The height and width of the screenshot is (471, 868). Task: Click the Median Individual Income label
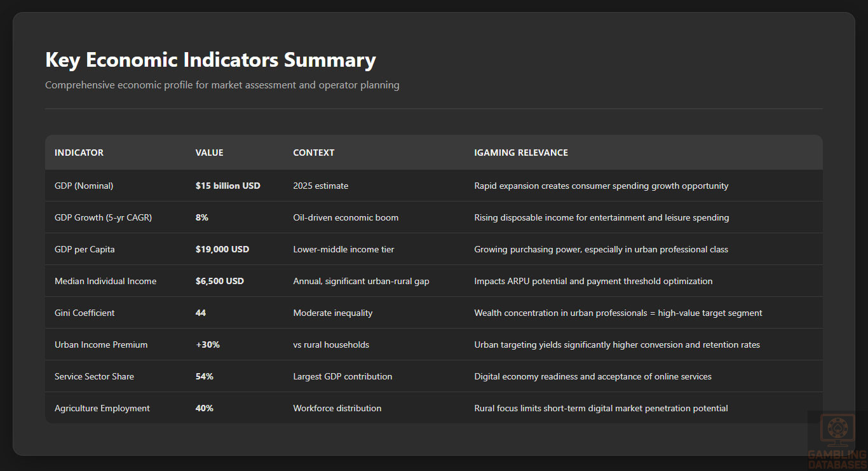[105, 282]
